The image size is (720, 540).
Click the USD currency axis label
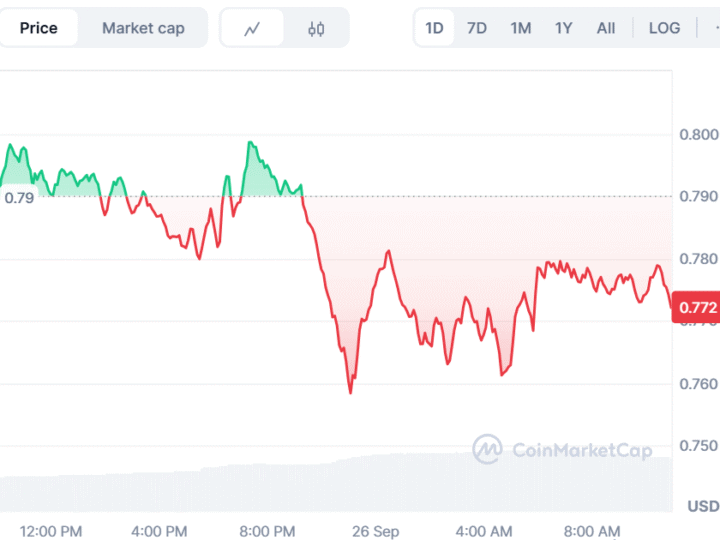tap(703, 506)
